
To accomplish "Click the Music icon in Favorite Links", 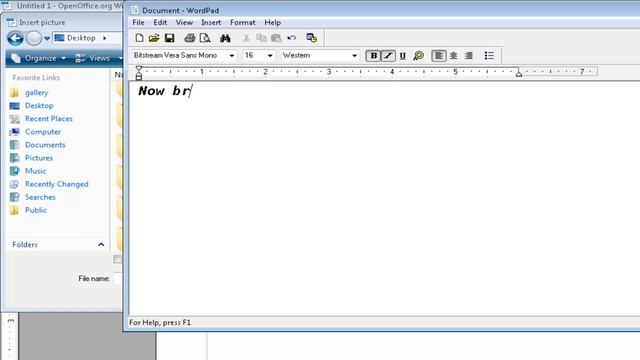I will tap(14, 171).
